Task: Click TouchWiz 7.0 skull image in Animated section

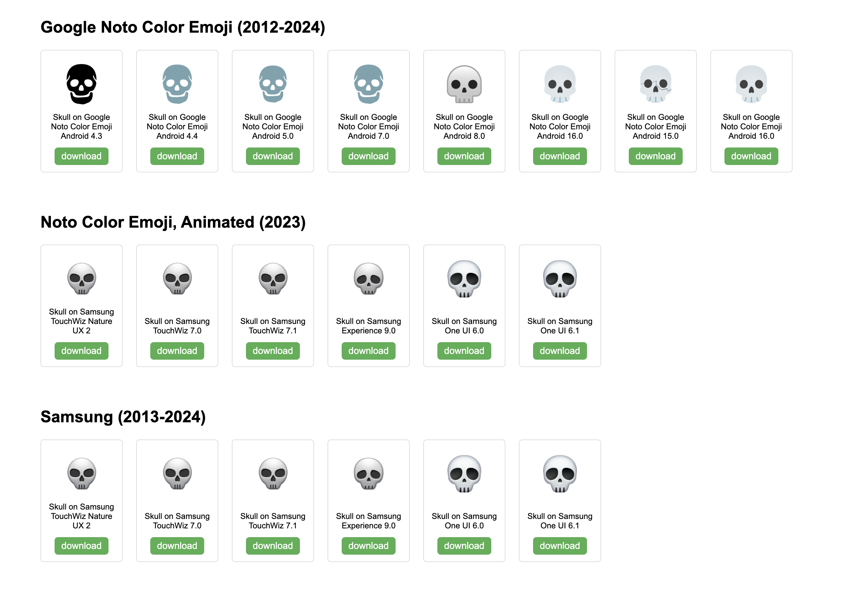Action: (177, 278)
